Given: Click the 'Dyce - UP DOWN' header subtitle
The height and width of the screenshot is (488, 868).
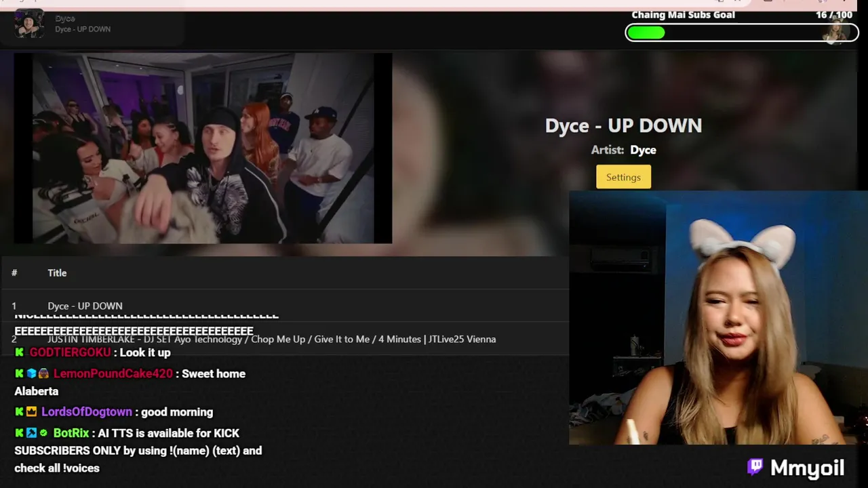Looking at the screenshot, I should click(x=83, y=29).
